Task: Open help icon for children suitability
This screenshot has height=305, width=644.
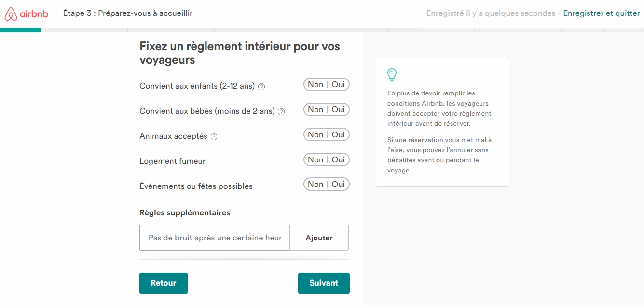Action: (261, 87)
